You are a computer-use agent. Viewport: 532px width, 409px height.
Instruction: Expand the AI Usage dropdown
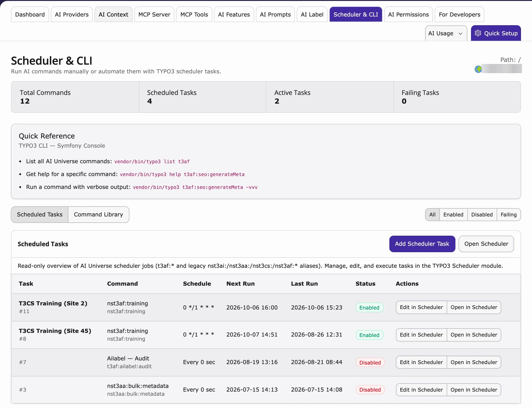(446, 33)
